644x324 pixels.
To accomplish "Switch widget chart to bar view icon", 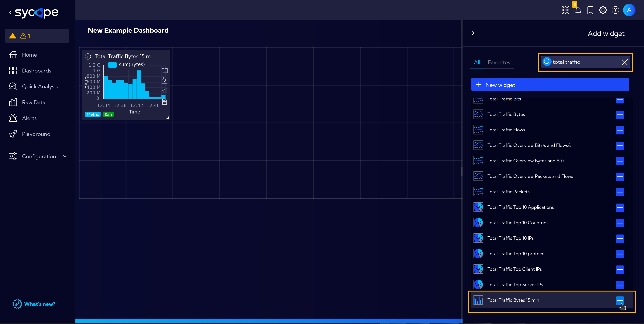I will point(164,91).
